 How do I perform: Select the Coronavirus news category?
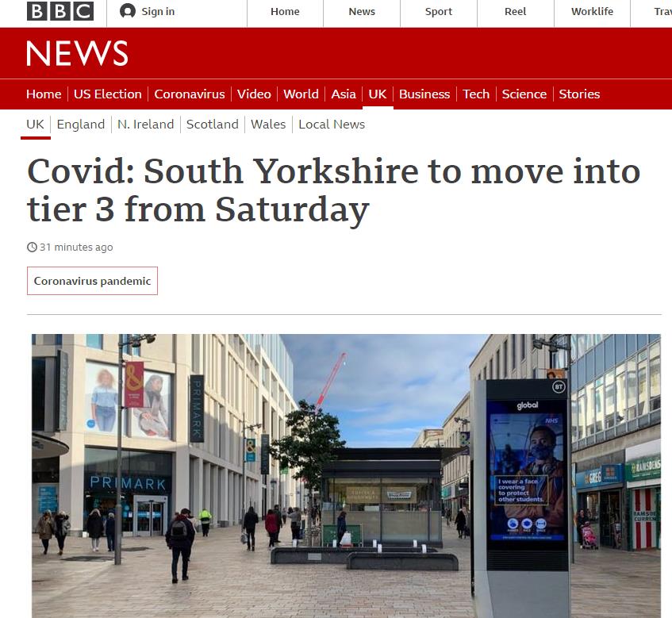[x=190, y=94]
